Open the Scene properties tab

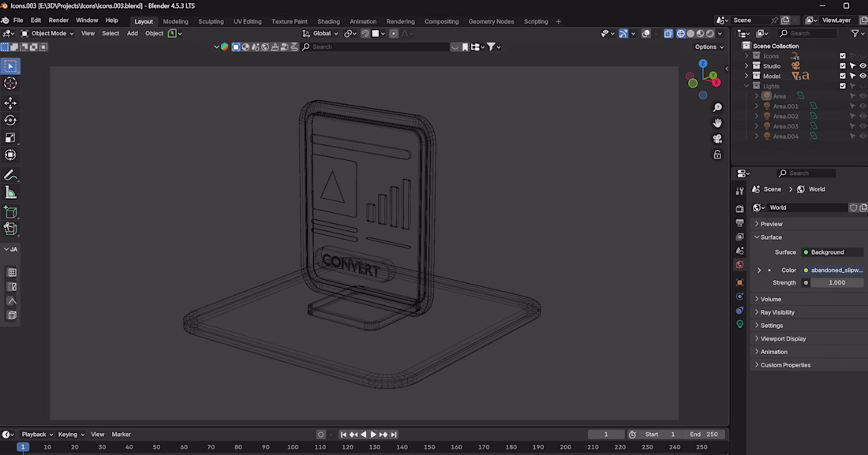click(739, 251)
